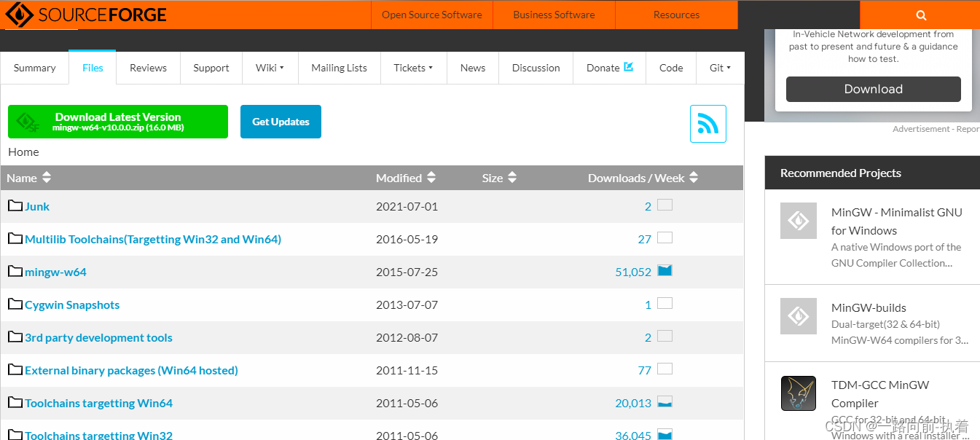This screenshot has height=440, width=980.
Task: Open the Resources menu
Action: point(676,15)
